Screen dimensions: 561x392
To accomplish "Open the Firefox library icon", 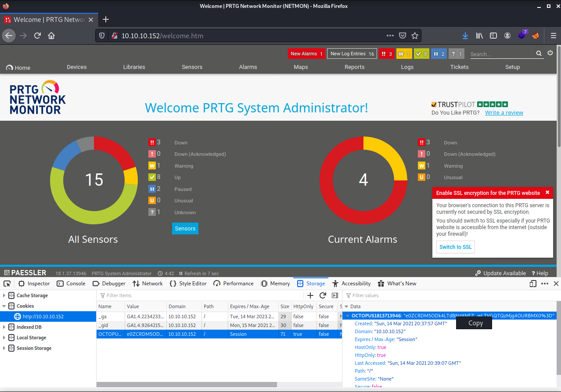I will pyautogui.click(x=479, y=36).
